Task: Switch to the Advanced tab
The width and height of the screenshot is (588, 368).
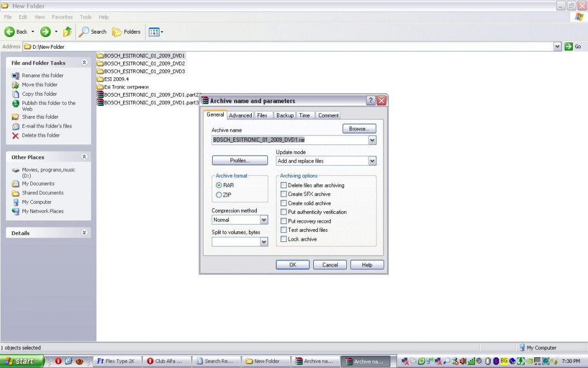Action: click(x=240, y=115)
